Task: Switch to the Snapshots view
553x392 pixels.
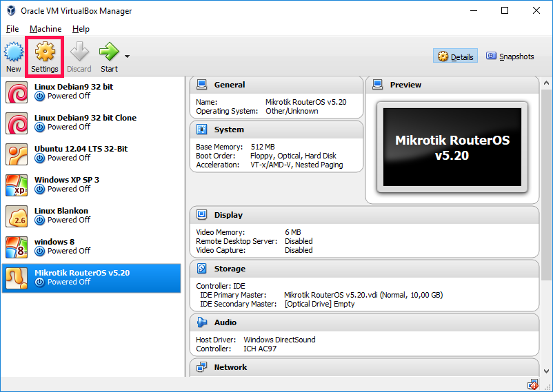Action: 510,56
